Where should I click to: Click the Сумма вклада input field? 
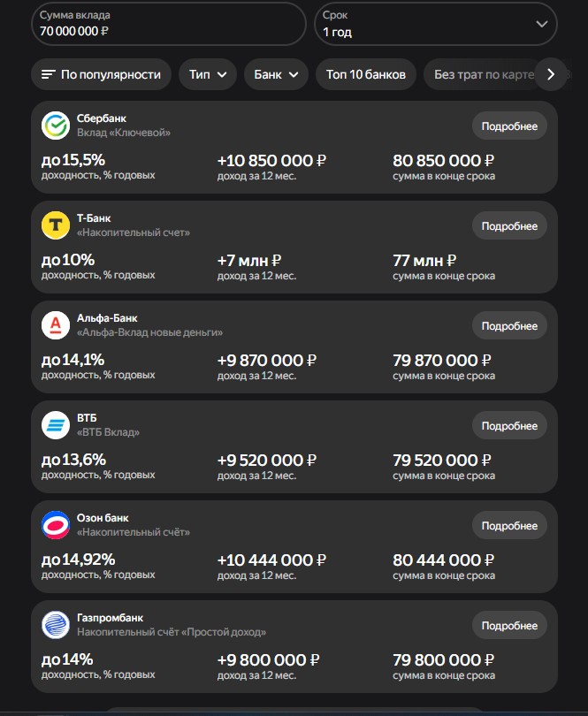pyautogui.click(x=169, y=24)
